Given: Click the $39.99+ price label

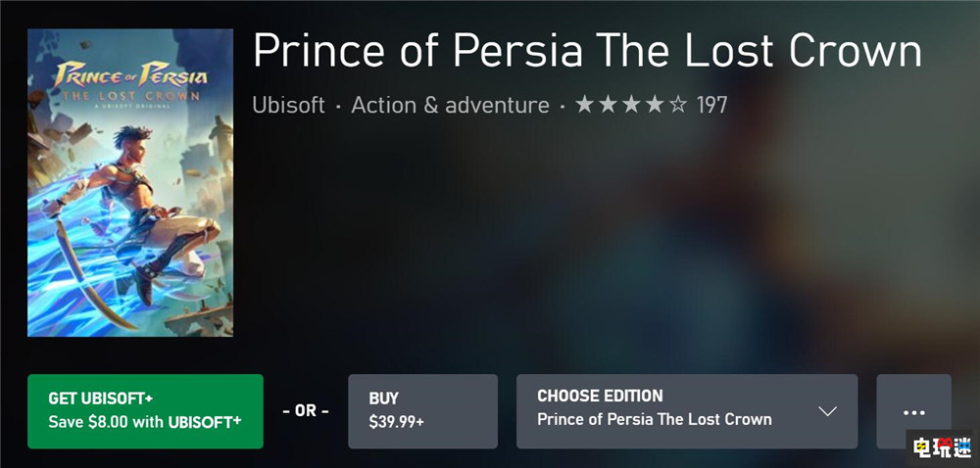Looking at the screenshot, I should click(396, 422).
